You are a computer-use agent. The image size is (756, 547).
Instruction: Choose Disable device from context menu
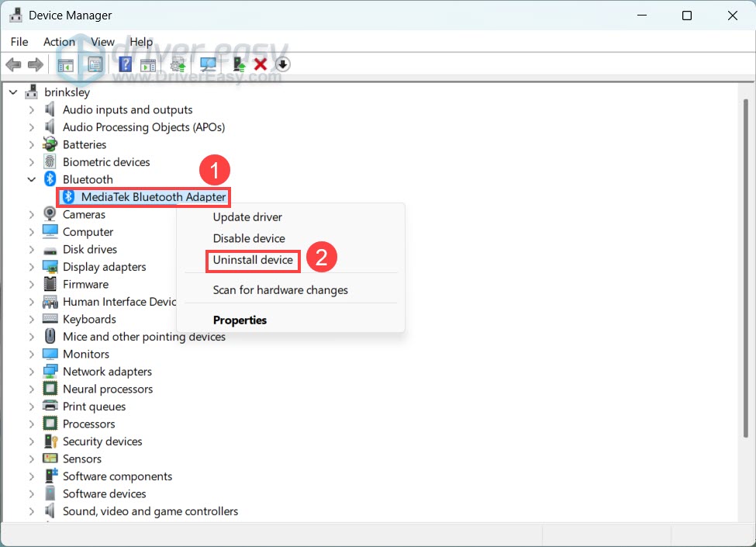pos(249,238)
